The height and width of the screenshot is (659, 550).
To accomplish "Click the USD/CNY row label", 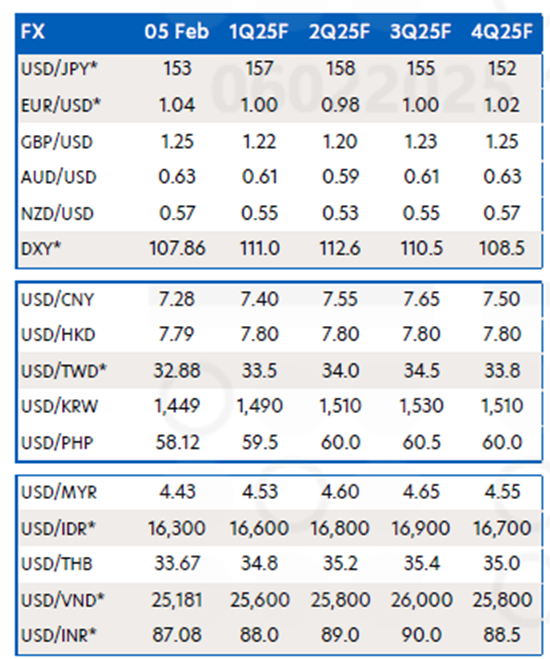I will point(58,300).
